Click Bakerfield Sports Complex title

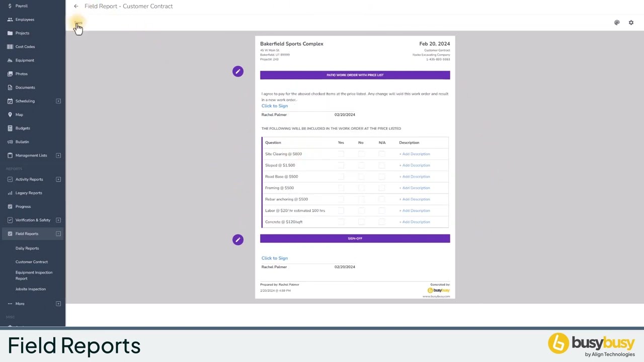pos(292,44)
